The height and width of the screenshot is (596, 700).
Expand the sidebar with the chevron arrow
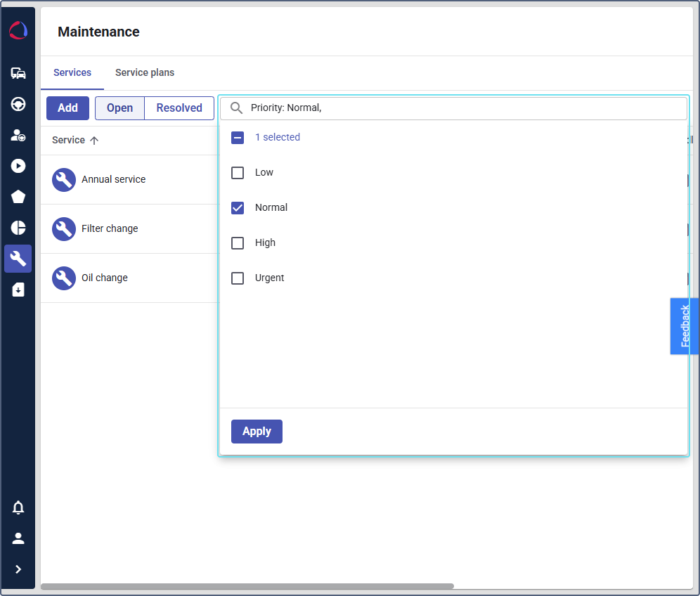point(18,569)
